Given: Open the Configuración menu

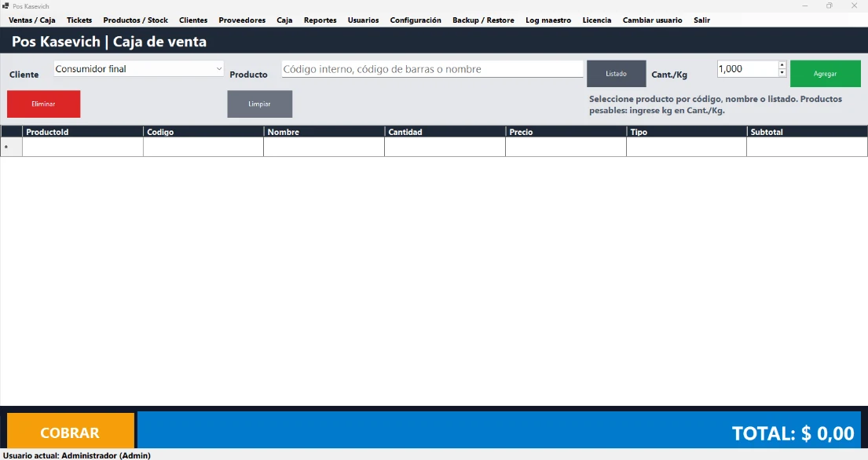Looking at the screenshot, I should point(416,20).
